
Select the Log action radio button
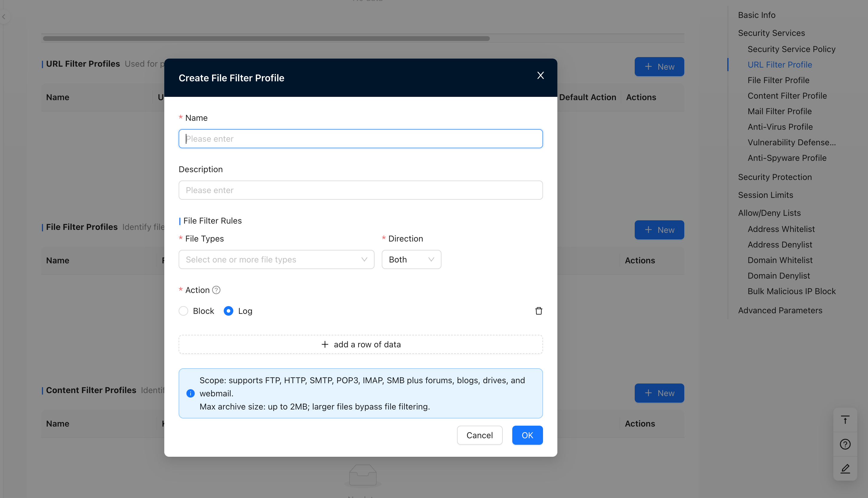pyautogui.click(x=228, y=311)
